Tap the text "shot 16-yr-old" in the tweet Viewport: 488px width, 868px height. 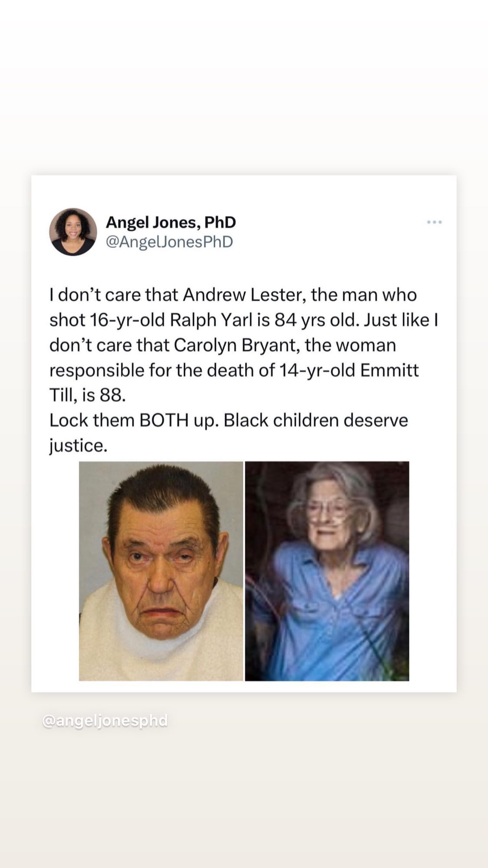[x=107, y=320]
